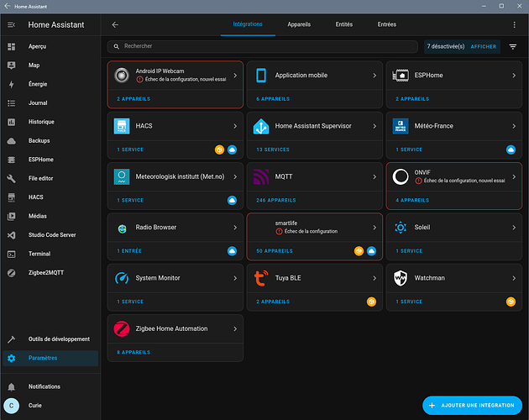Open the Terminal sidebar icon
The width and height of the screenshot is (529, 420).
point(12,254)
